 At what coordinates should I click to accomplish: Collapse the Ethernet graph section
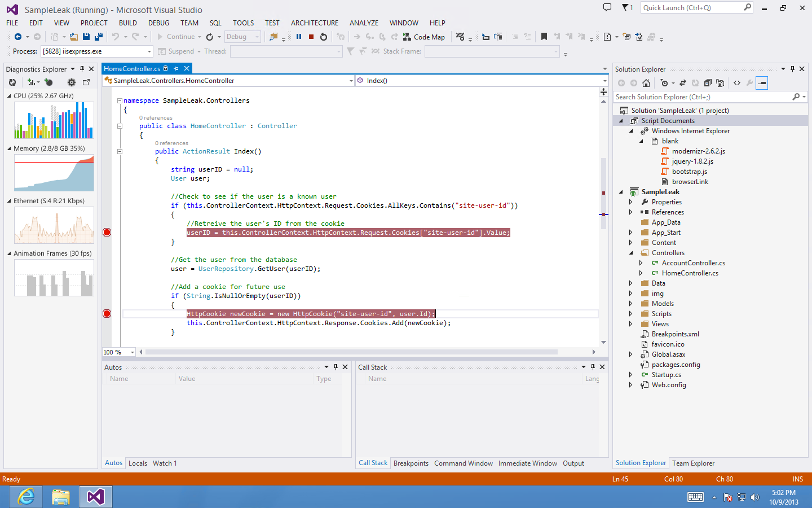pos(9,201)
